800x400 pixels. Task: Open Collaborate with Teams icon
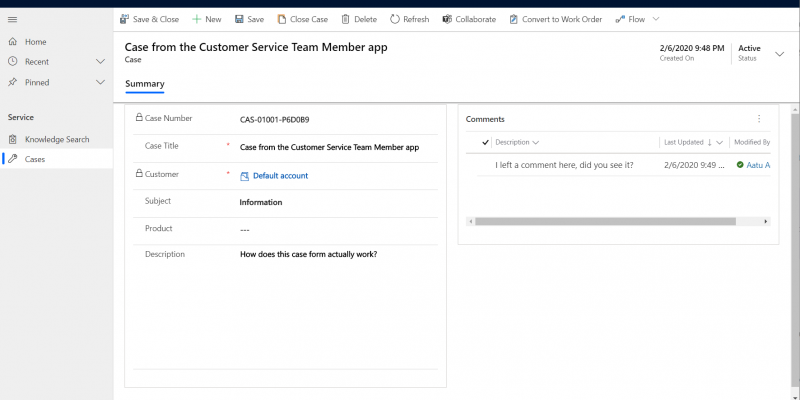[x=447, y=19]
